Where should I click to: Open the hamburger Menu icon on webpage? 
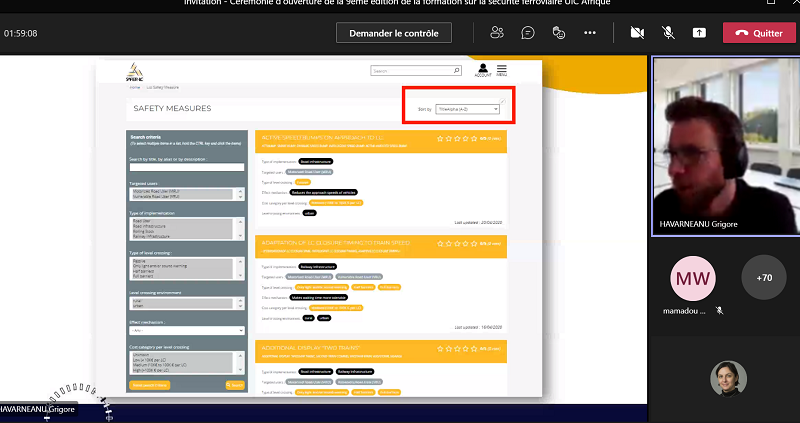(502, 71)
